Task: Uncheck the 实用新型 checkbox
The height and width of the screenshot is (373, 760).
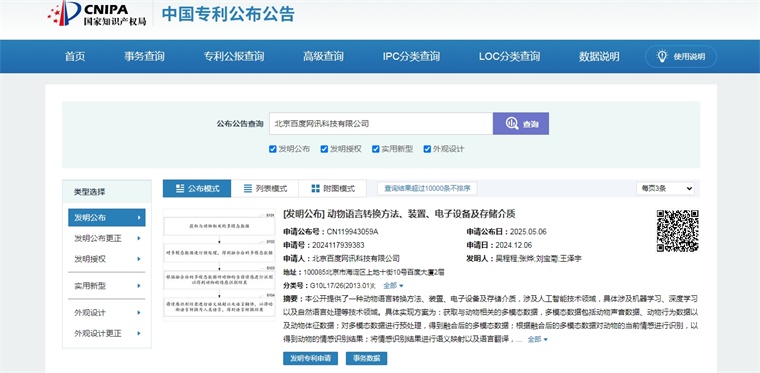Action: (376, 149)
